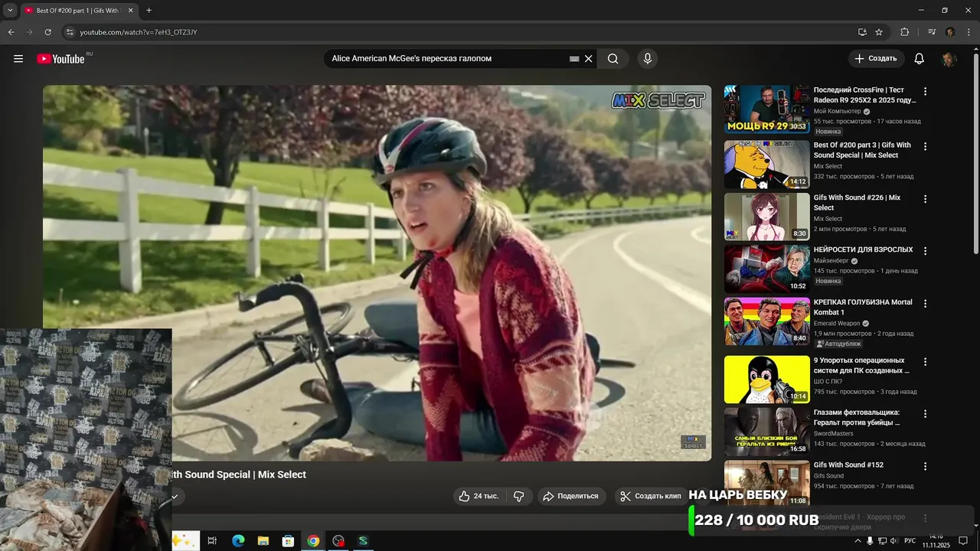Open options menu for Gifs With Sound #226
Viewport: 980px width, 551px height.
925,199
